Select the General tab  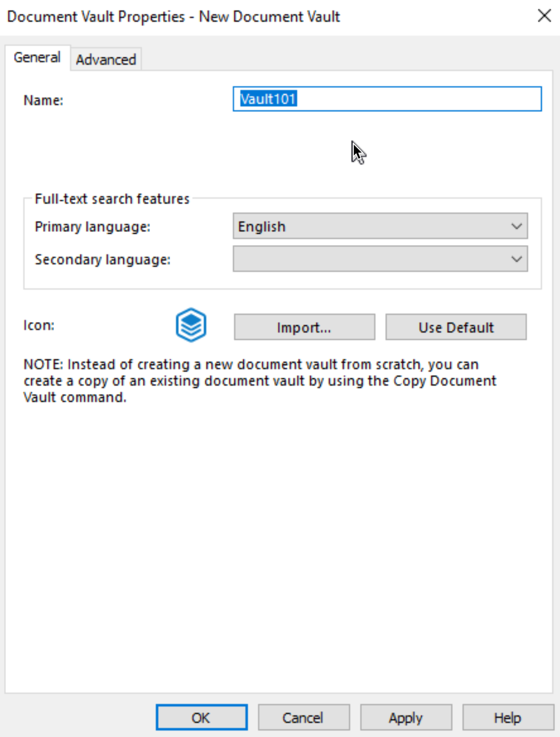(37, 58)
